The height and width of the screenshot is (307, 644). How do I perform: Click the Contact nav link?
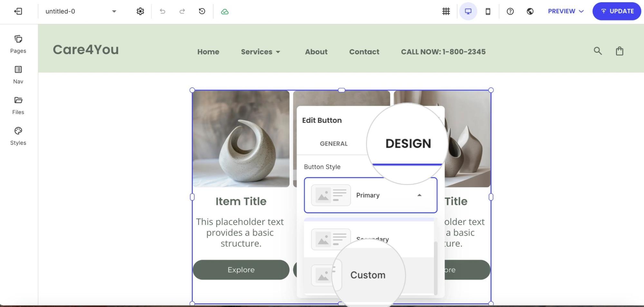click(364, 52)
